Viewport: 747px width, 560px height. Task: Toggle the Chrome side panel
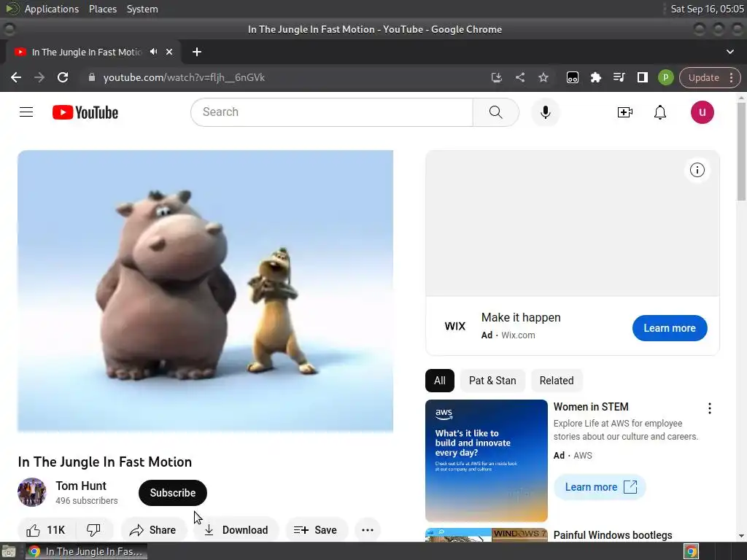point(642,77)
